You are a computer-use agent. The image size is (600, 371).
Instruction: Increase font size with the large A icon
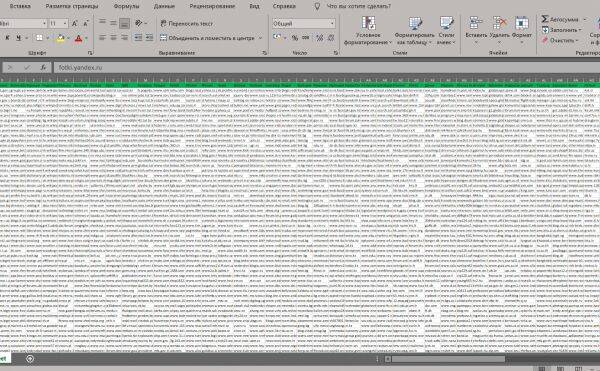point(75,24)
